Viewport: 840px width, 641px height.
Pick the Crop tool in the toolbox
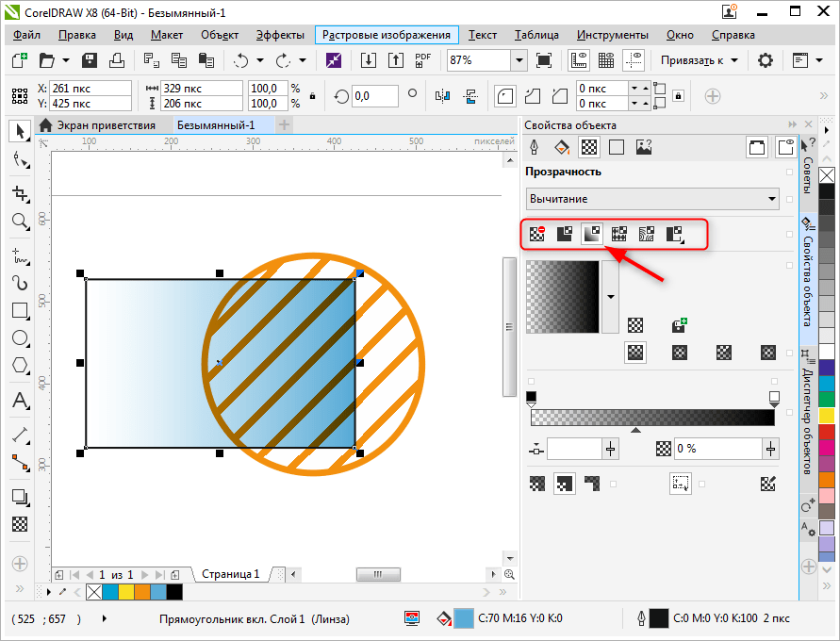[19, 192]
